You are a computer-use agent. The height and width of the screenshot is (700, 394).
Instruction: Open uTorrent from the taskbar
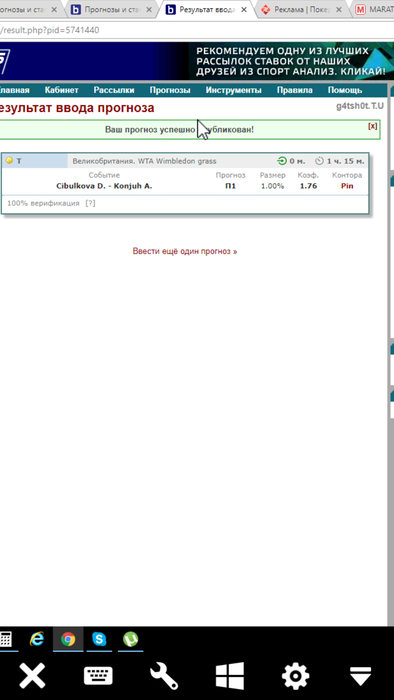[x=130, y=639]
